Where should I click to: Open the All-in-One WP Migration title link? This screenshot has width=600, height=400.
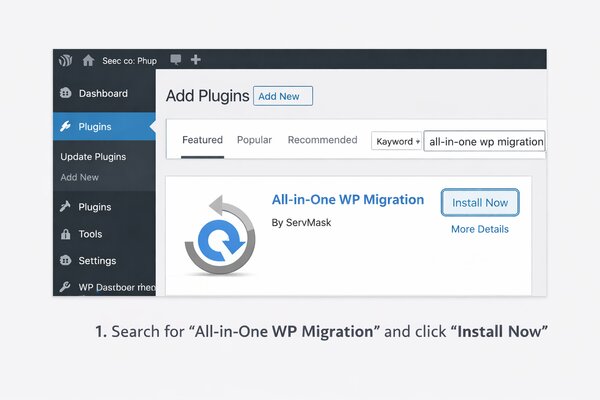pos(348,199)
